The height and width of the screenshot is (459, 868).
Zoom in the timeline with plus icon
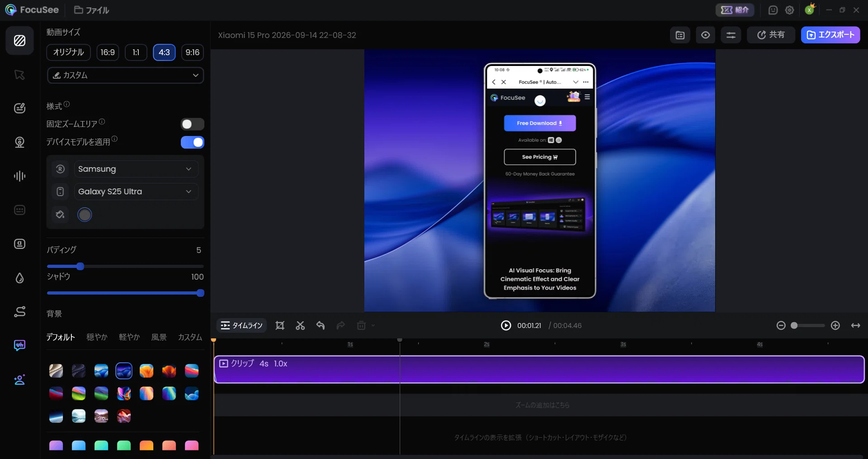(x=835, y=325)
